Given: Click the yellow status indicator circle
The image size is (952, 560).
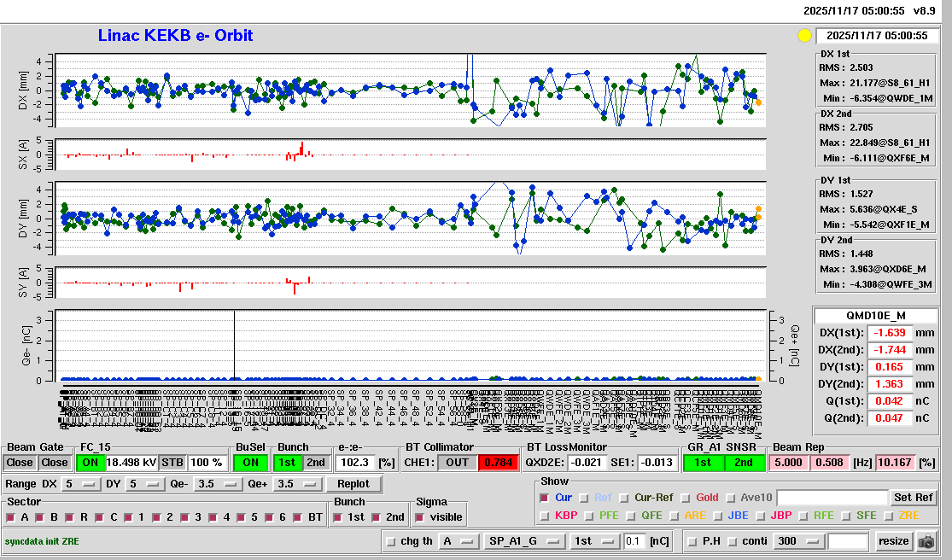Looking at the screenshot, I should tap(803, 36).
